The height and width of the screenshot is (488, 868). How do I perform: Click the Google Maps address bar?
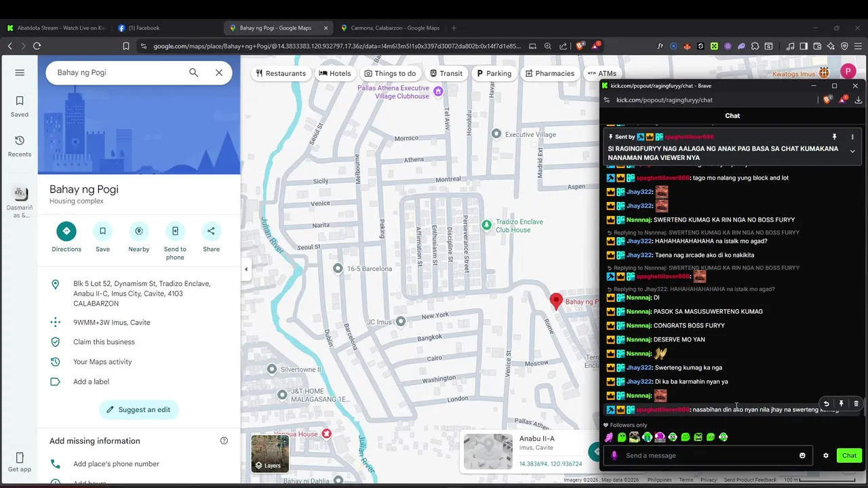coord(337,46)
